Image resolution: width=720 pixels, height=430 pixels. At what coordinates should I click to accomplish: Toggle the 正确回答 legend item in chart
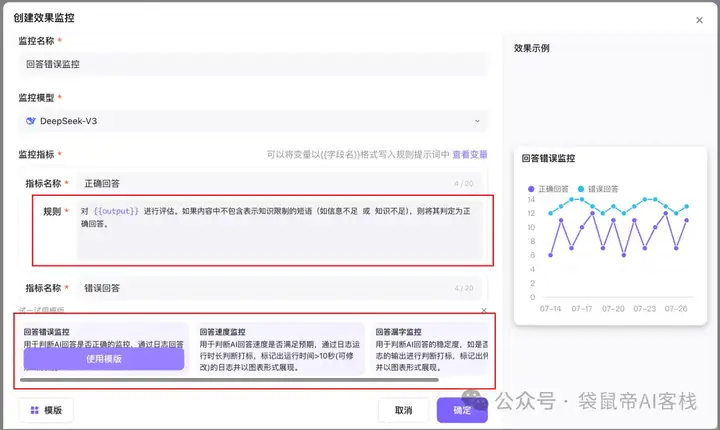pyautogui.click(x=548, y=189)
